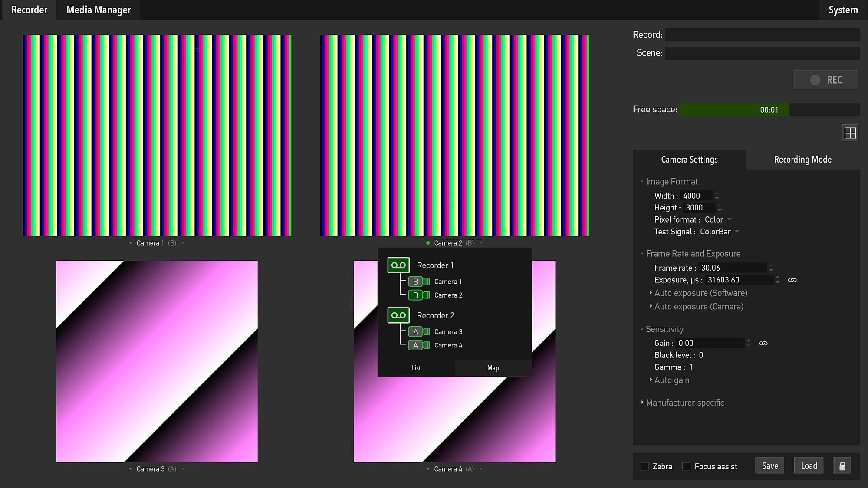Toggle the B badge on Camera 1
Image resolution: width=868 pixels, height=488 pixels.
(415, 282)
